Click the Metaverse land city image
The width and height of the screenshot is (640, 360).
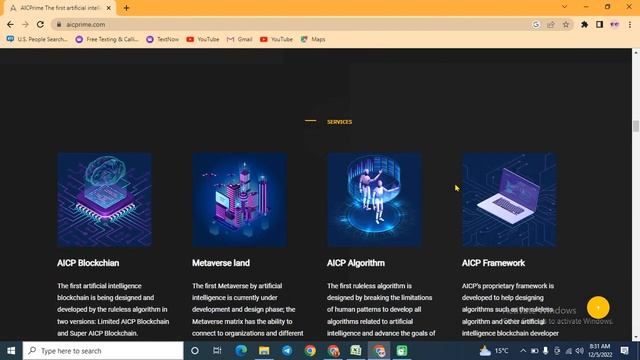click(x=239, y=200)
